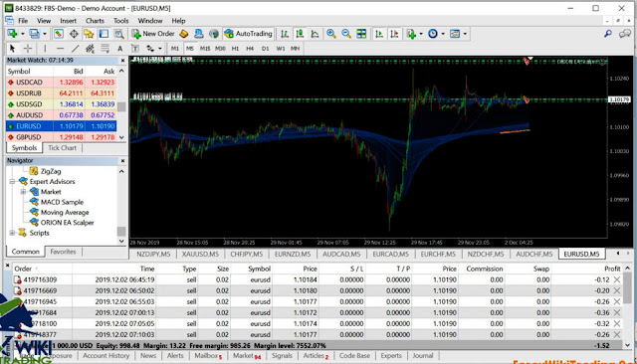Open the Strategy Tester icon
Image resolution: width=637 pixels, height=364 pixels.
(118, 34)
